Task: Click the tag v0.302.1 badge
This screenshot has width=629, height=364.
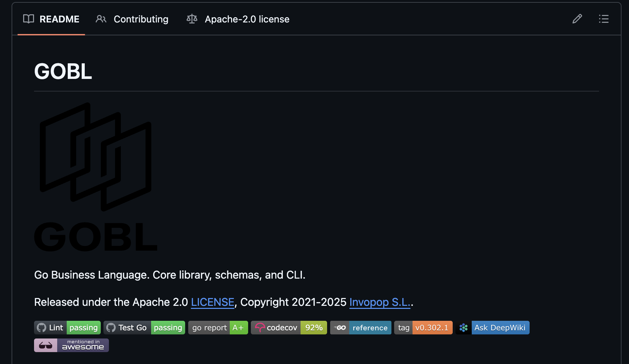Action: (x=423, y=328)
